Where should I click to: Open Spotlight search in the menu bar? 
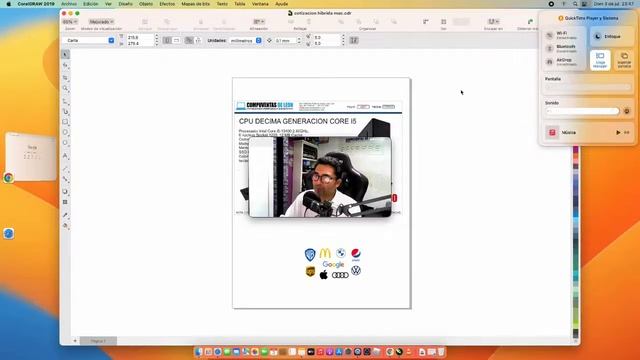point(575,4)
